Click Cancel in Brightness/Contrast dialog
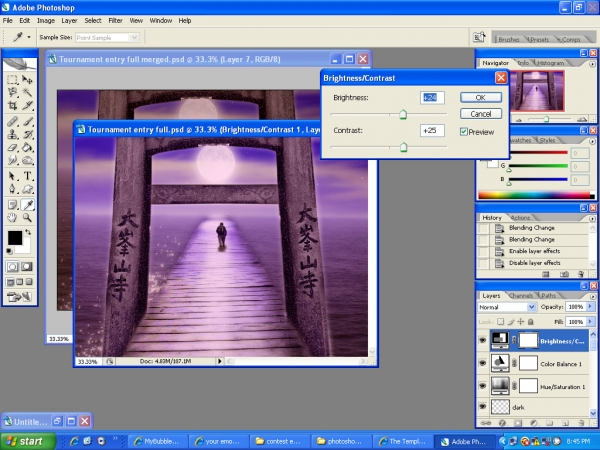 click(481, 114)
